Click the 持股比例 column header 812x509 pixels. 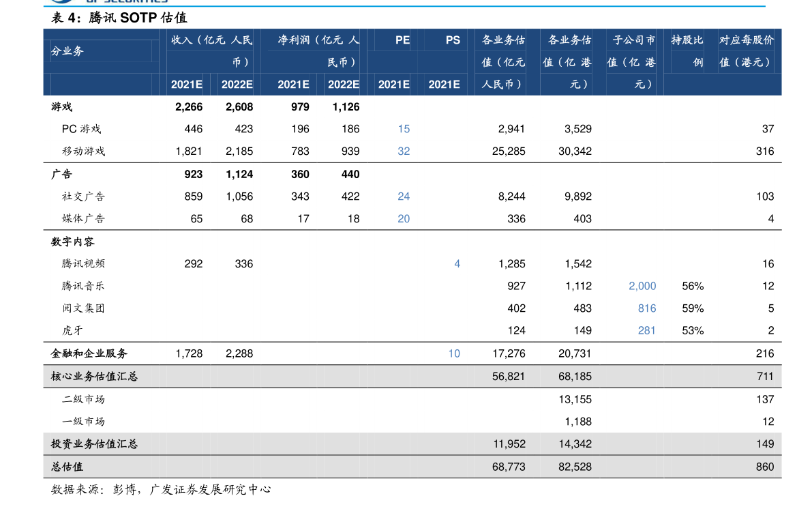(x=687, y=50)
